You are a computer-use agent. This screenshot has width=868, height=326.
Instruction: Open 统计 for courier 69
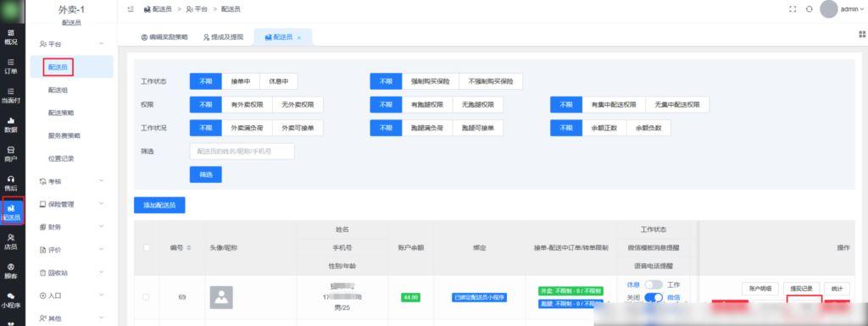click(837, 289)
